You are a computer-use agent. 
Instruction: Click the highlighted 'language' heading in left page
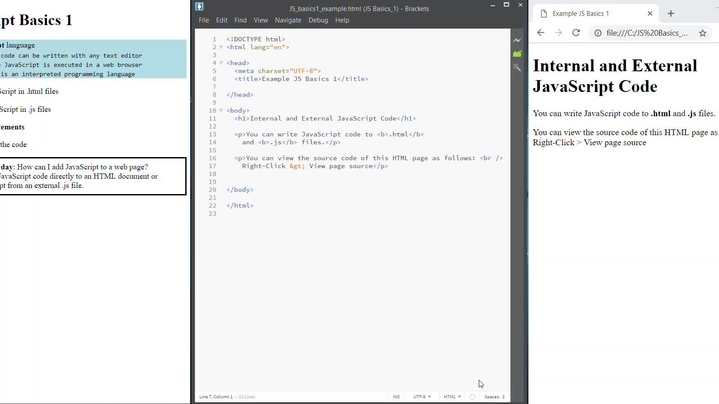click(x=20, y=45)
